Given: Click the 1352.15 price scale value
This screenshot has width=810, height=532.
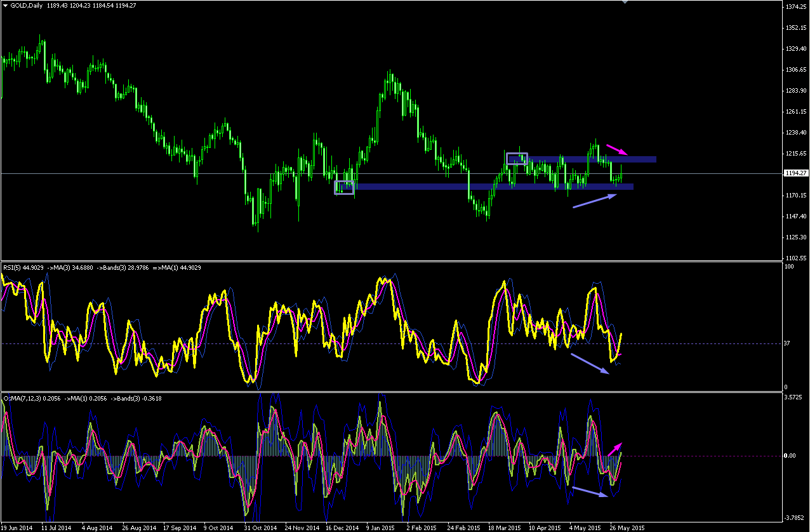Looking at the screenshot, I should [795, 27].
